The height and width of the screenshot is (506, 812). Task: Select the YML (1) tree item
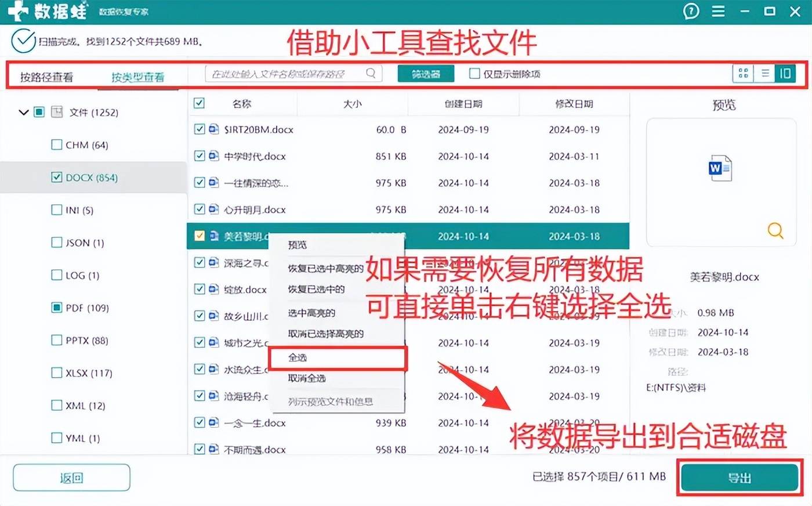click(x=82, y=438)
